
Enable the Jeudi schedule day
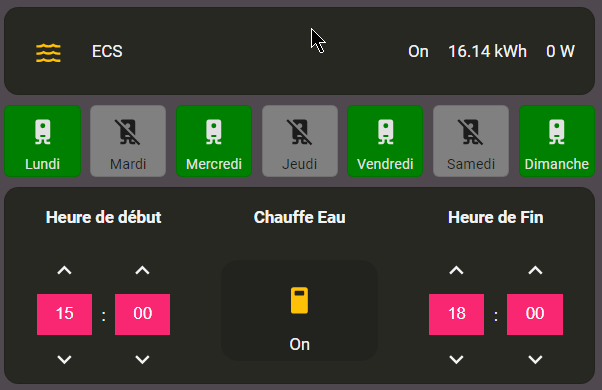300,141
